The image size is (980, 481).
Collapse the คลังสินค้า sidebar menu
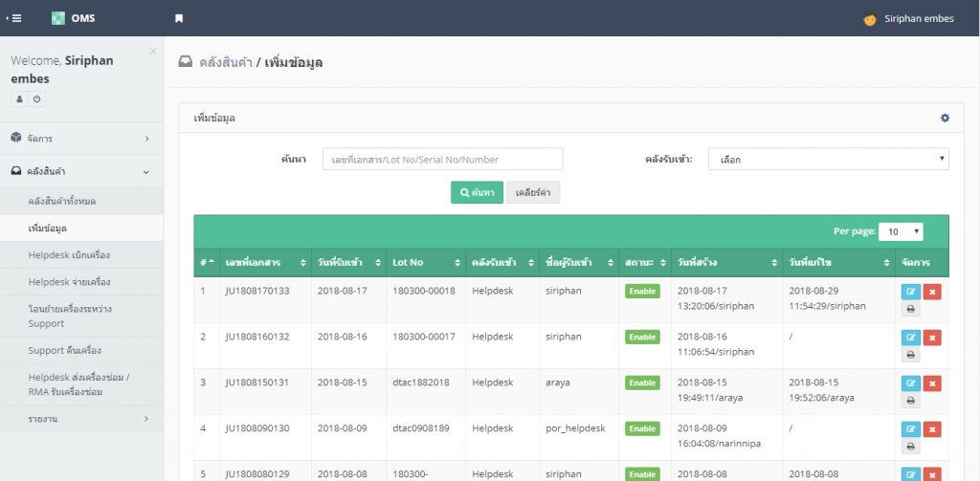tap(82, 171)
